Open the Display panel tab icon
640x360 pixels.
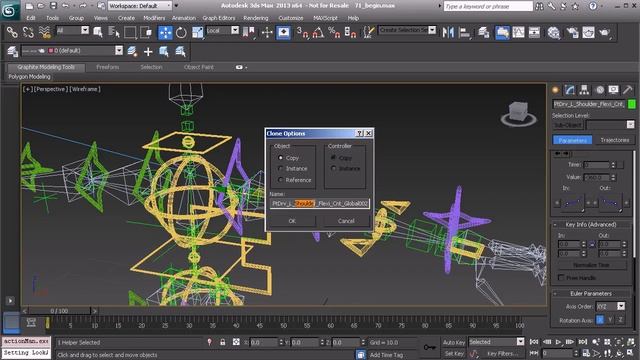point(613,90)
